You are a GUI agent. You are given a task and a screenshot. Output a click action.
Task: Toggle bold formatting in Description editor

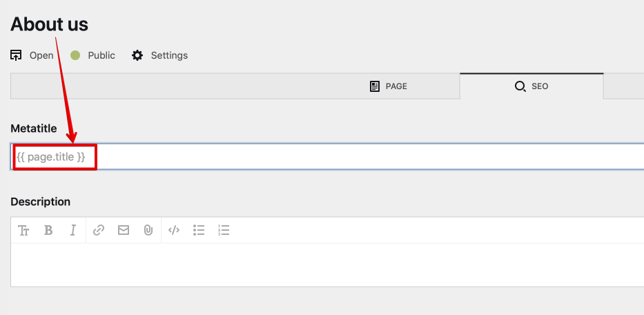48,231
